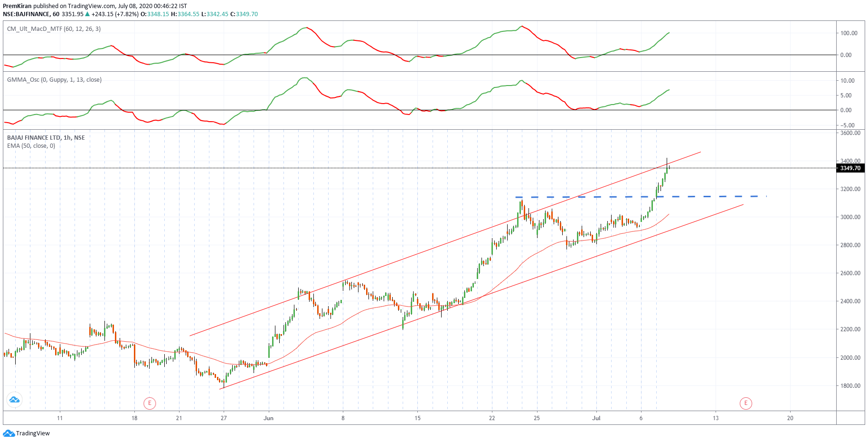Image resolution: width=868 pixels, height=442 pixels.
Task: Click the EMA (50, close, 0) label
Action: (x=31, y=146)
